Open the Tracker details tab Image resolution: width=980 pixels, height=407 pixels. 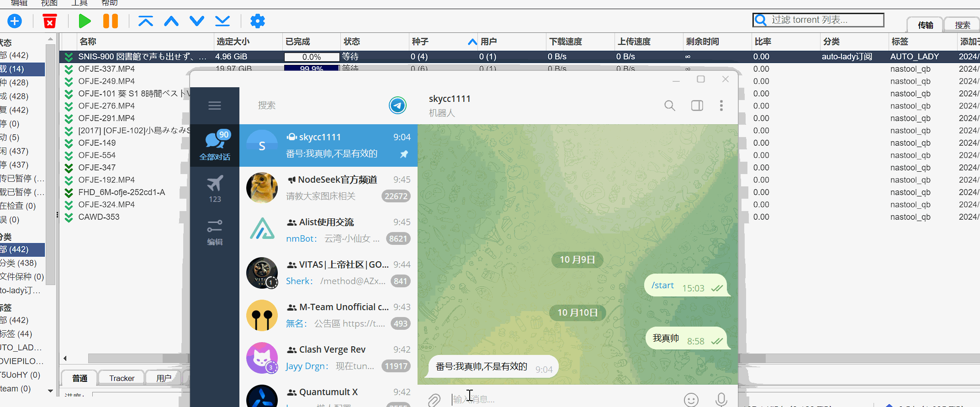[x=122, y=378]
